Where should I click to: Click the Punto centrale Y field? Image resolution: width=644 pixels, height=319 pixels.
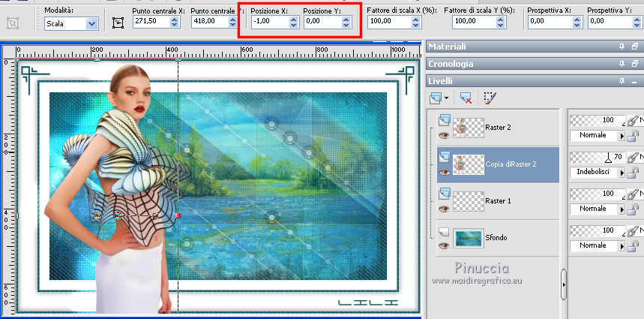210,21
